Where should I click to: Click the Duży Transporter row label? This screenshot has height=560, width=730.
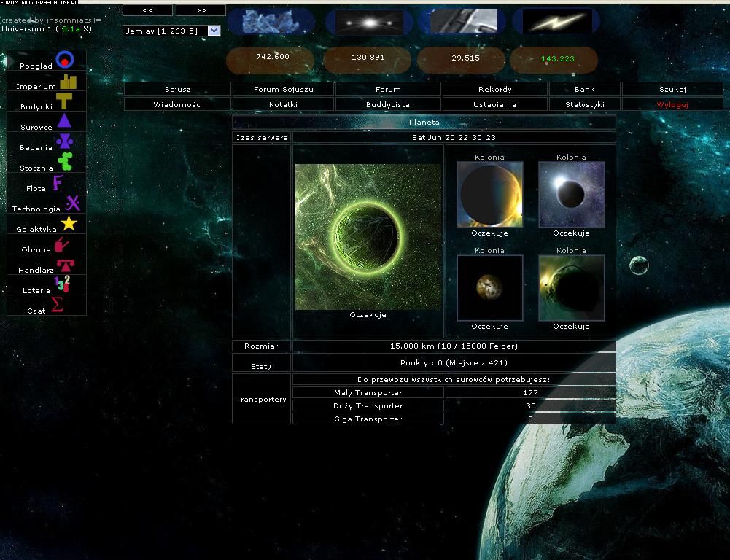click(x=368, y=405)
